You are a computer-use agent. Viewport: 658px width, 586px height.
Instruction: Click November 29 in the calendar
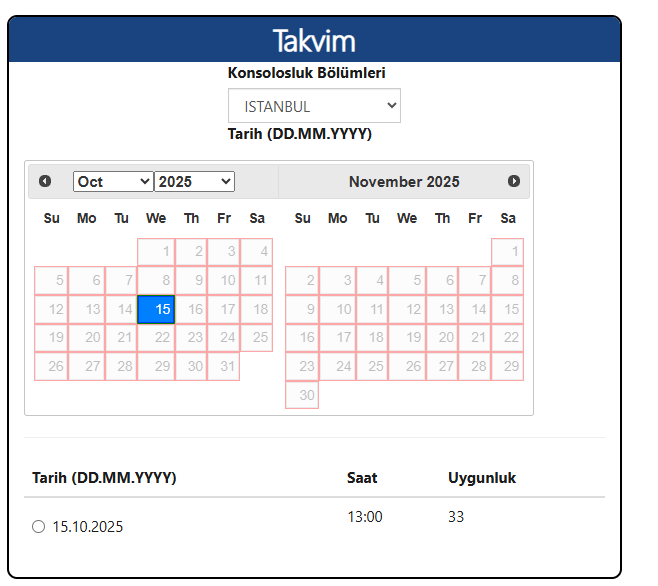(507, 366)
